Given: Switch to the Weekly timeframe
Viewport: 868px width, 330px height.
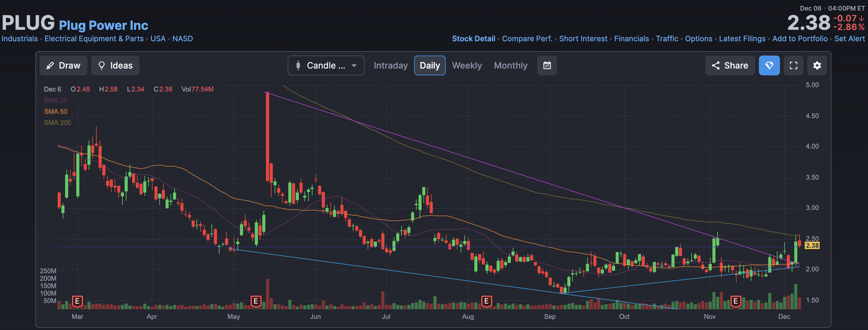Looking at the screenshot, I should point(467,65).
